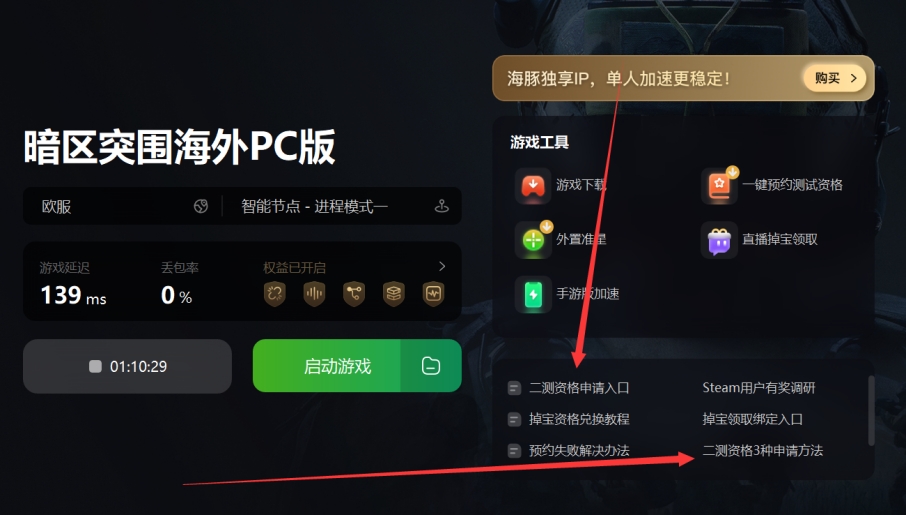Click the last gold shield monitor badge

pyautogui.click(x=433, y=294)
